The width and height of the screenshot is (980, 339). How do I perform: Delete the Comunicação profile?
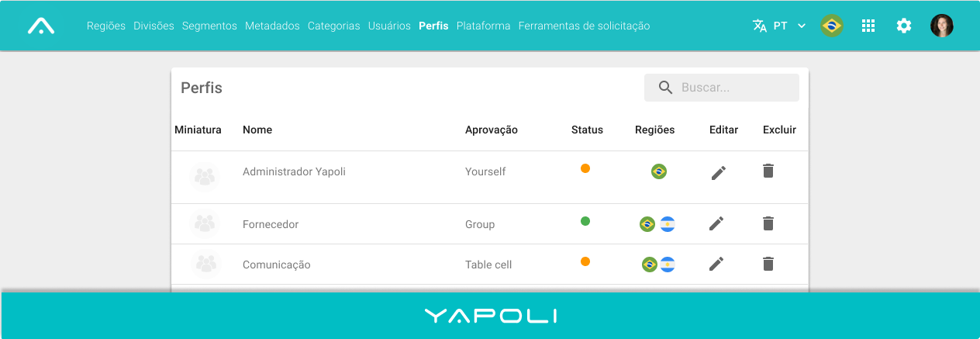pyautogui.click(x=768, y=264)
